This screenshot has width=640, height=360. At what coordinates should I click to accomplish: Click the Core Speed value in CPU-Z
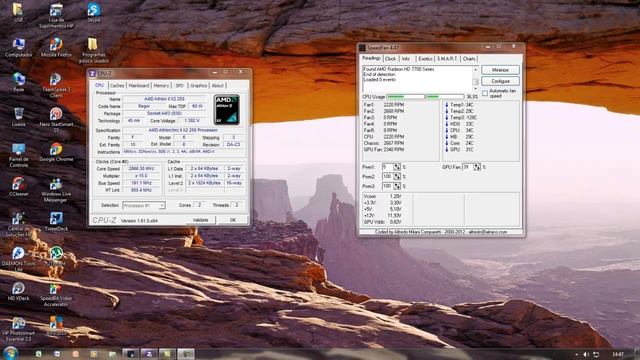(x=141, y=169)
